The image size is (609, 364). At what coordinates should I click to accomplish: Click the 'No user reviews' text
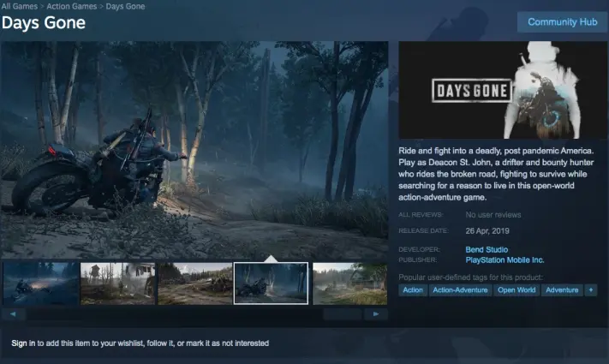(493, 214)
